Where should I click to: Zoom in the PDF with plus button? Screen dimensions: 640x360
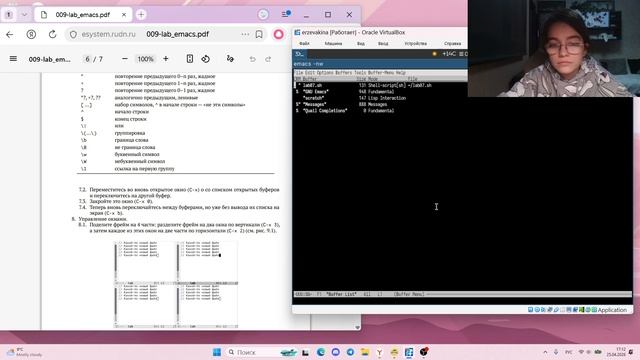click(x=166, y=59)
